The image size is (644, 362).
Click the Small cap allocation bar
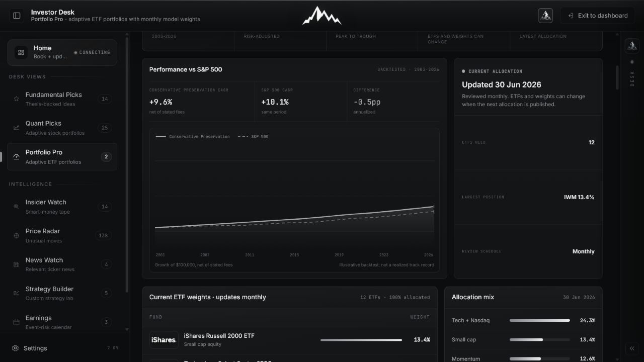click(539, 339)
